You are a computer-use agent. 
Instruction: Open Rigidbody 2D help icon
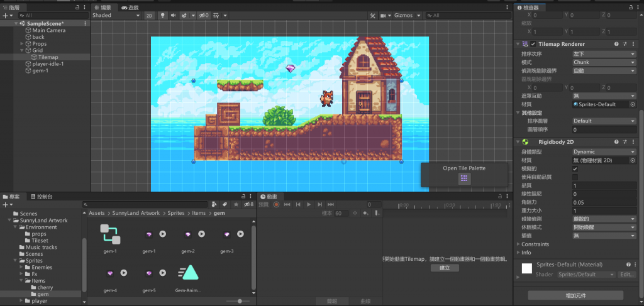point(616,142)
